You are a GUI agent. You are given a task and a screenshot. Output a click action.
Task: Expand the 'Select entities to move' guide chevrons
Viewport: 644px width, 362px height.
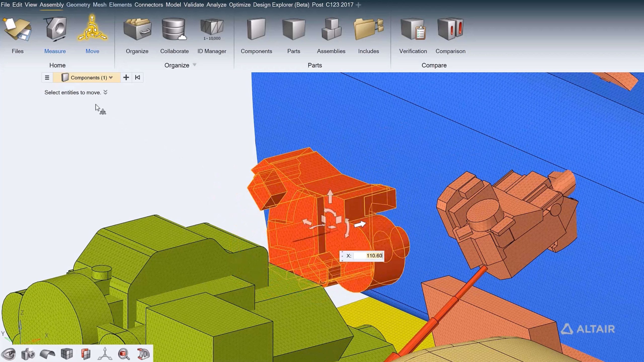tap(105, 92)
